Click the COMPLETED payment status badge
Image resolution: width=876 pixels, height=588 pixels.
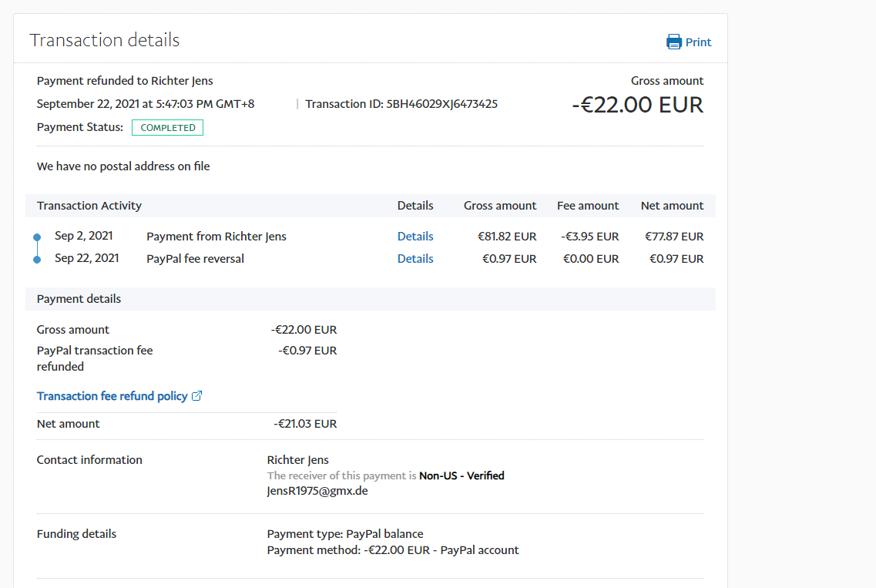(x=167, y=128)
